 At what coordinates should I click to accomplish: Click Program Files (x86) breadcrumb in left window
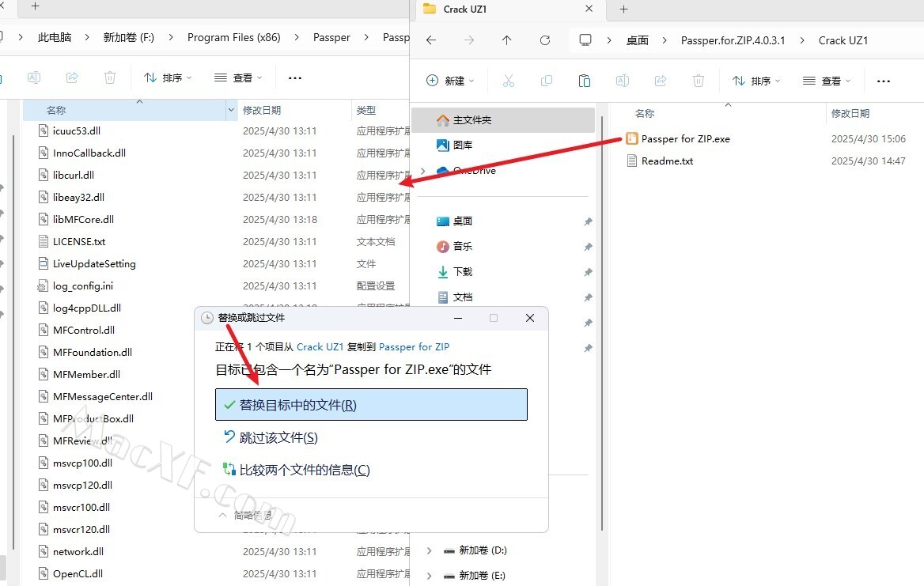click(234, 37)
